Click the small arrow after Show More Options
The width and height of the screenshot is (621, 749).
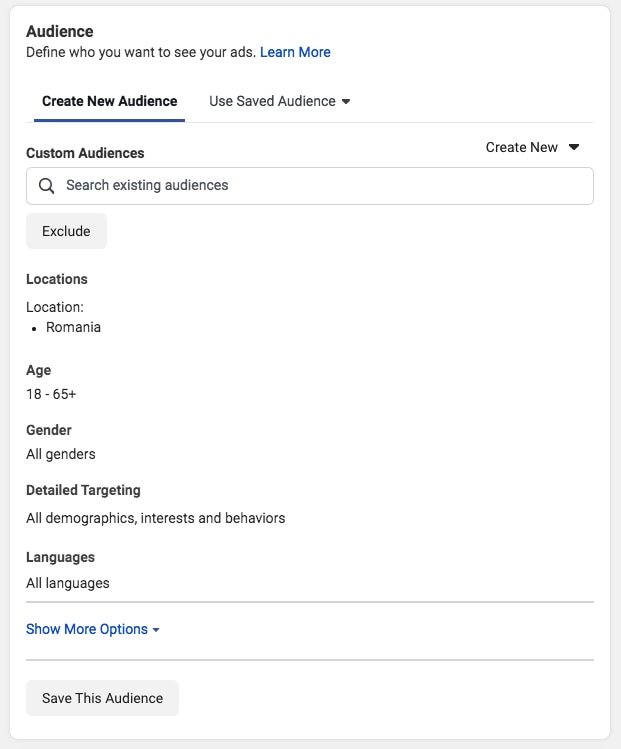coord(156,630)
